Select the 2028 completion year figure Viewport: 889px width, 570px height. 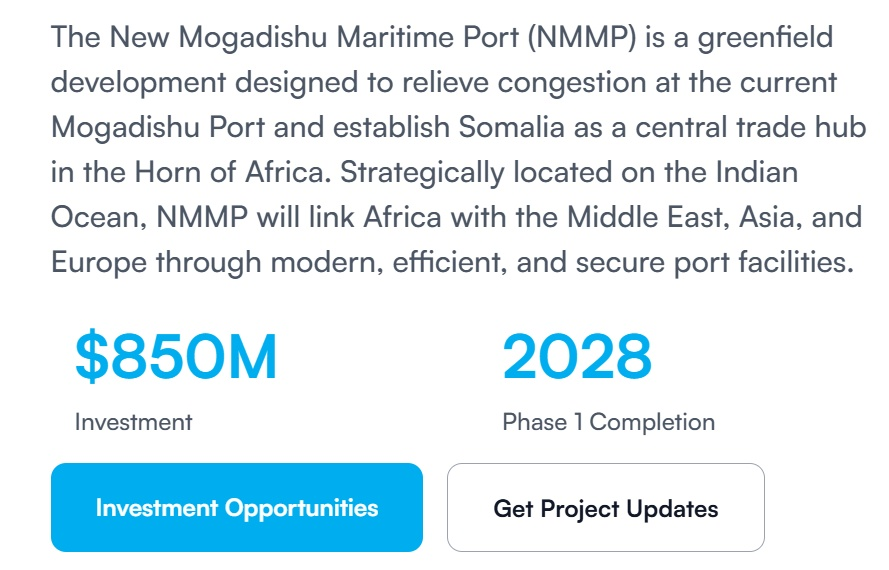pyautogui.click(x=577, y=359)
